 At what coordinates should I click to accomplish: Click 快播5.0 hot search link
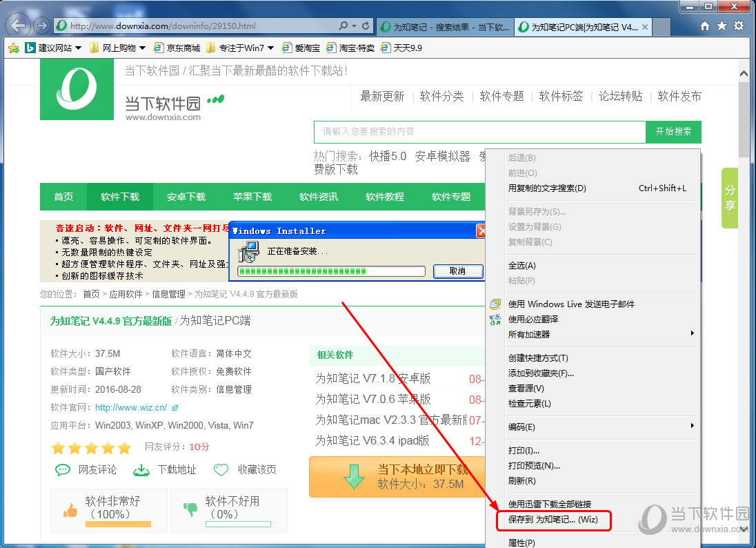point(388,156)
